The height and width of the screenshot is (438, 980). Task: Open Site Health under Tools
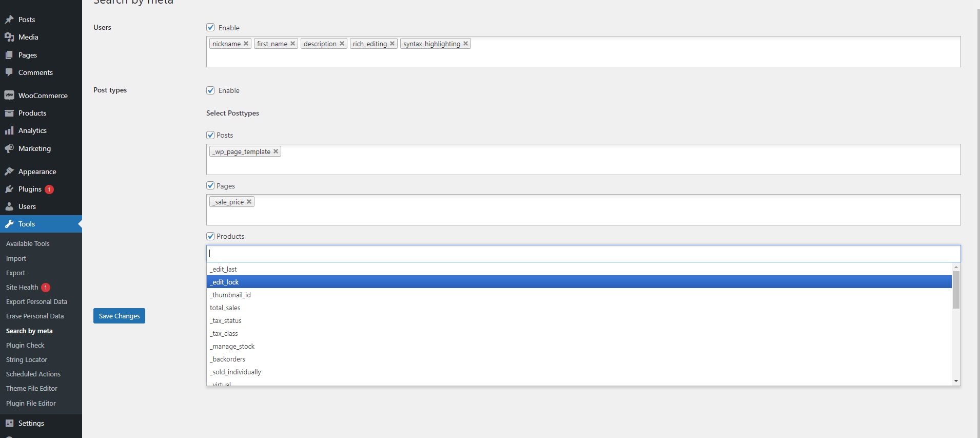click(x=22, y=288)
